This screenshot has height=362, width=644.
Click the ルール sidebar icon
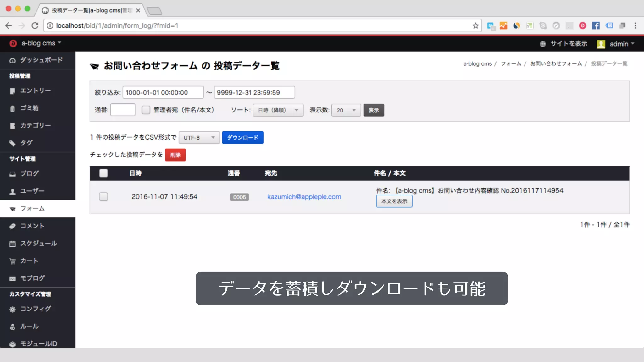tap(13, 327)
